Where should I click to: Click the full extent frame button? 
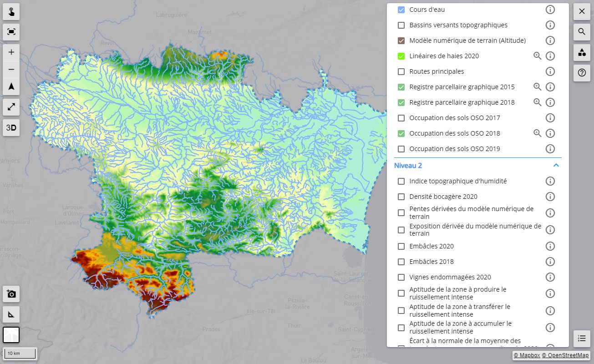click(11, 32)
